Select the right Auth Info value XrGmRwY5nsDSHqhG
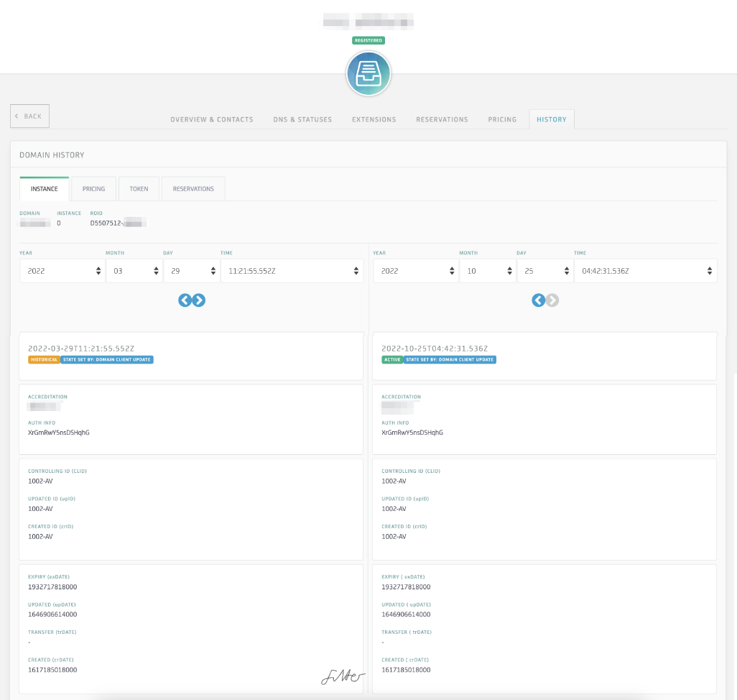The height and width of the screenshot is (700, 737). pos(412,433)
